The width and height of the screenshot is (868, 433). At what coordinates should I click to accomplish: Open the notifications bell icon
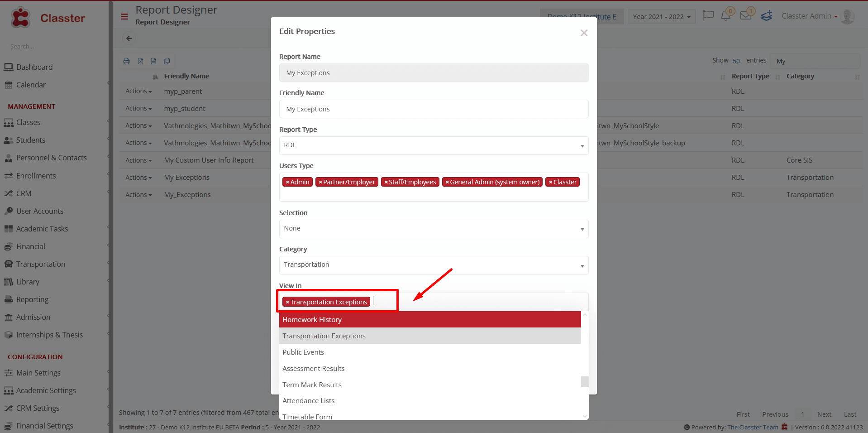tap(726, 16)
